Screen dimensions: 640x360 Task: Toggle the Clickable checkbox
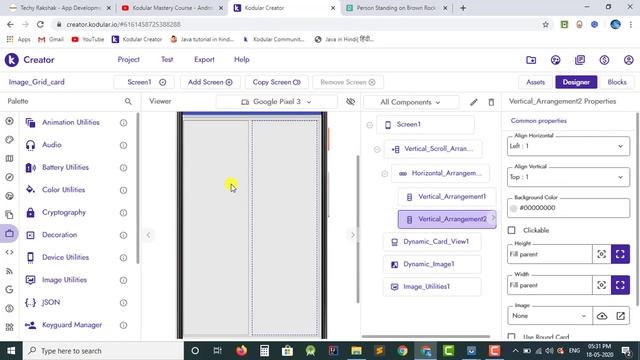[511, 230]
